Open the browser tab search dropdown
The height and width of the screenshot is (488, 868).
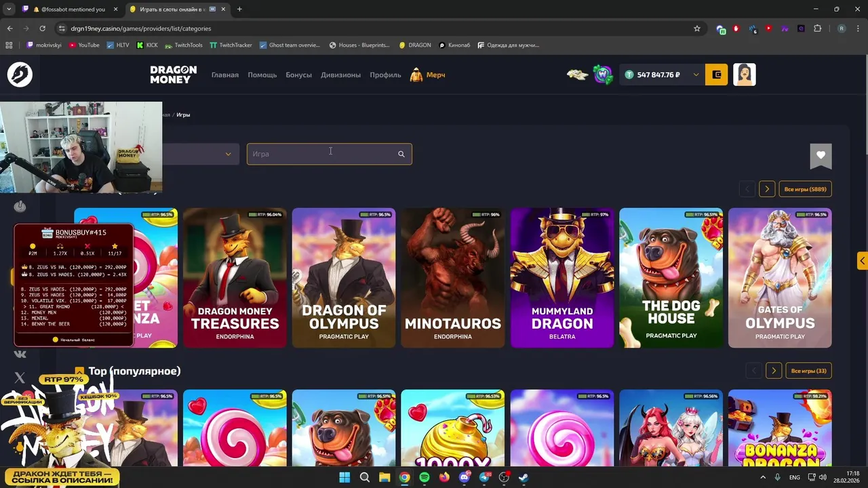[x=9, y=9]
